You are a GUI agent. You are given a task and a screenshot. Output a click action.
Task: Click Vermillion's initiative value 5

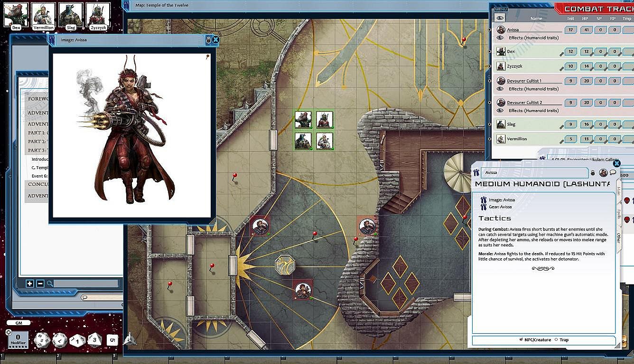click(570, 139)
